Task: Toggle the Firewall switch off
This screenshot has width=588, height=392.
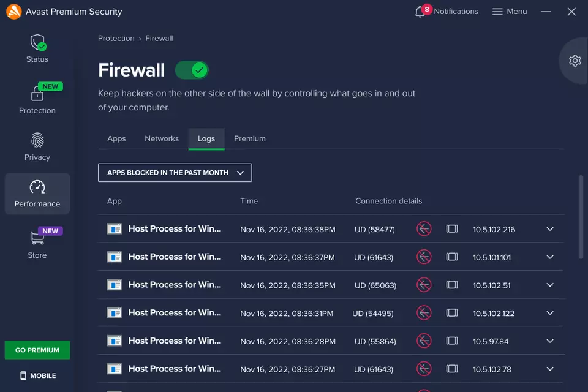Action: (192, 70)
